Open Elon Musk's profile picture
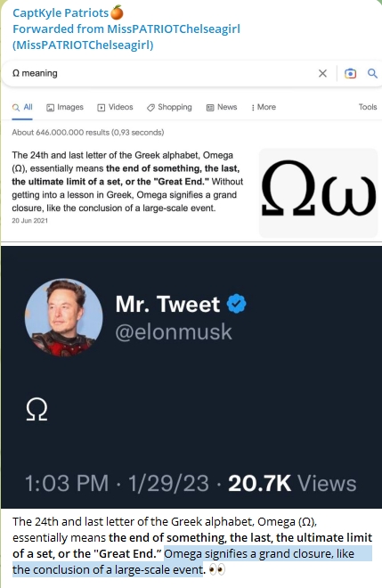 click(64, 317)
